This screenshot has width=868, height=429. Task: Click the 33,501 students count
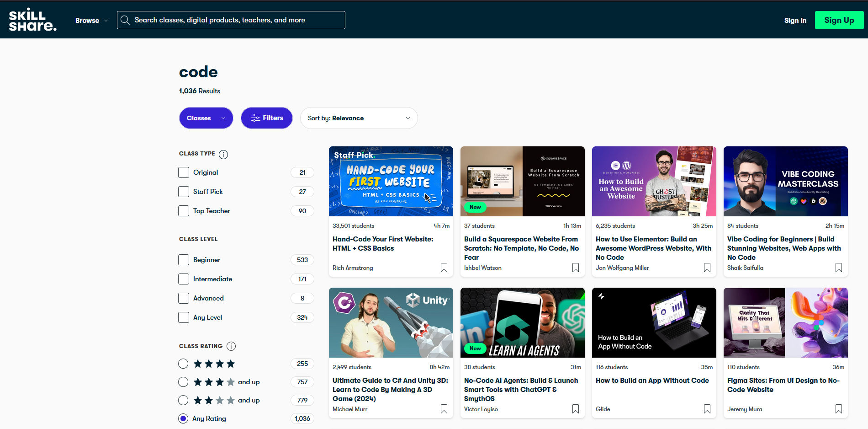(x=353, y=226)
